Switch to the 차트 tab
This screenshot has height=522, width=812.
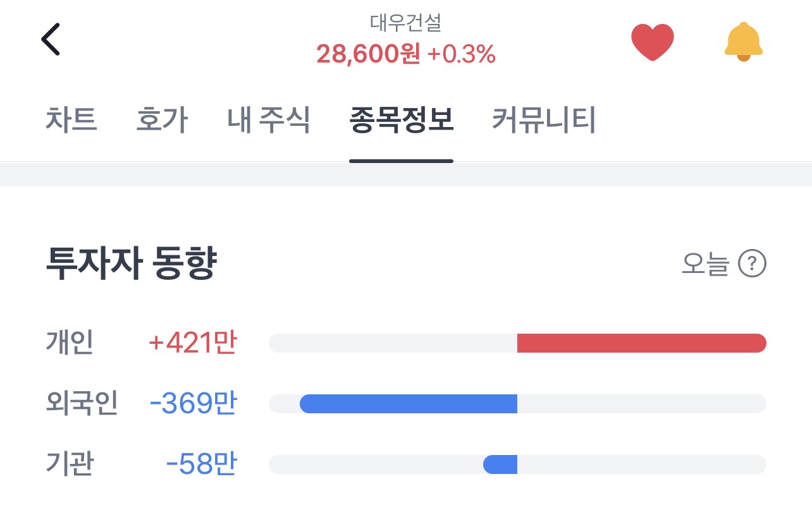pyautogui.click(x=71, y=119)
